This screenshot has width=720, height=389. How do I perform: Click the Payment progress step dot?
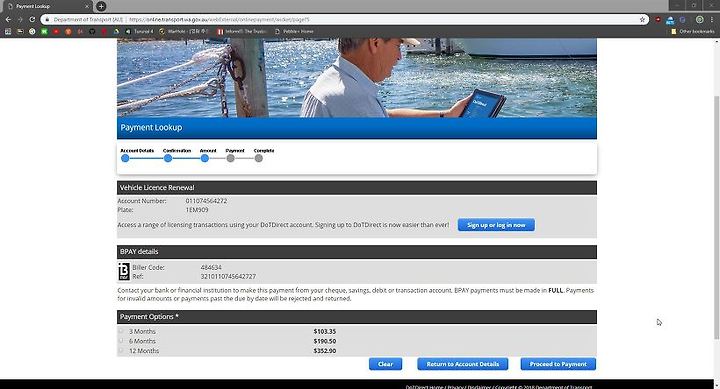pos(231,158)
